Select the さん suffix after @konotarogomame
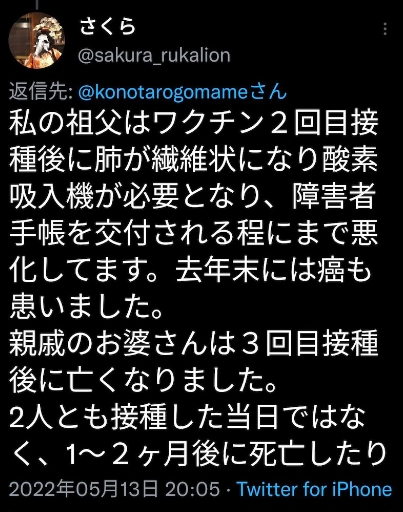 [271, 91]
